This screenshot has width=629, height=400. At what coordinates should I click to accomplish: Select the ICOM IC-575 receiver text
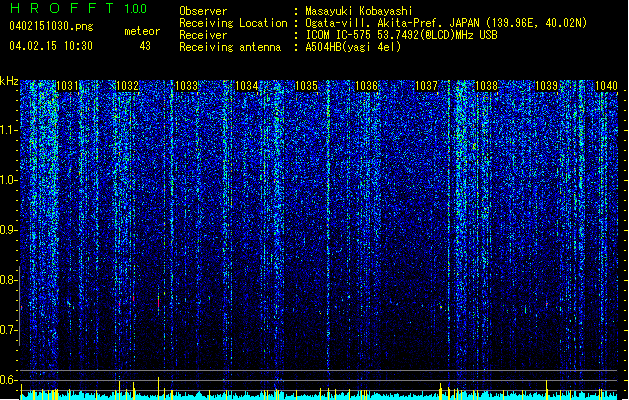[x=401, y=35]
